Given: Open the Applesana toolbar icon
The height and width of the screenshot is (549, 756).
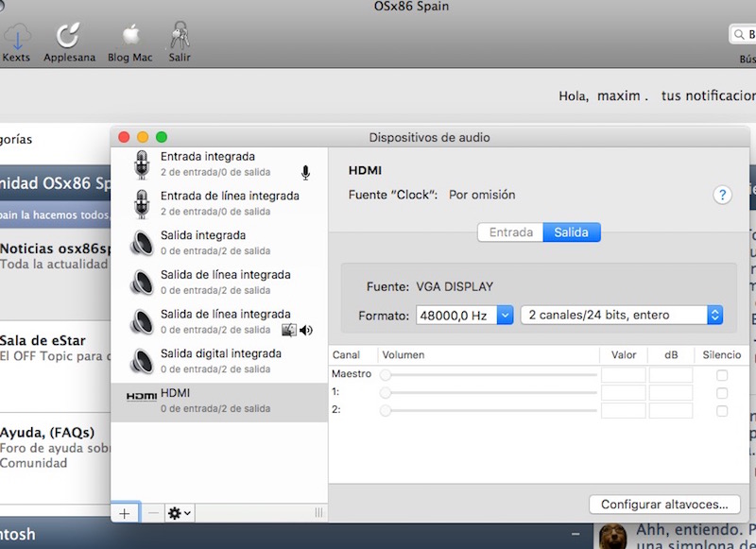Looking at the screenshot, I should [68, 36].
